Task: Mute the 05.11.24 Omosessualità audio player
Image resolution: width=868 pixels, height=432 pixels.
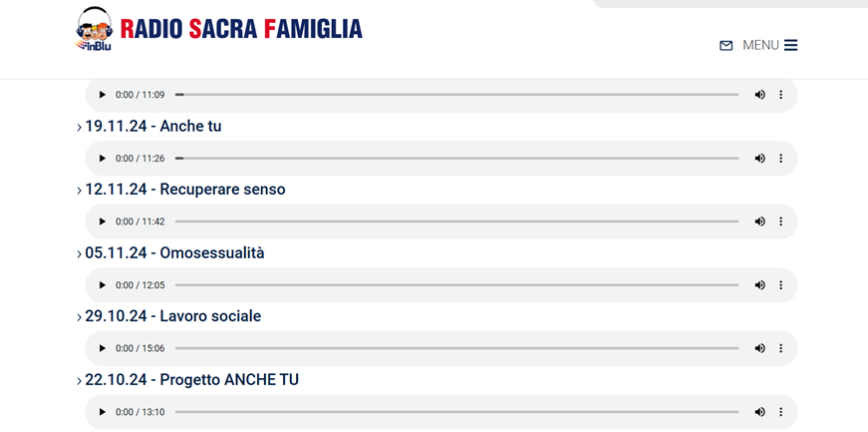Action: 760,285
